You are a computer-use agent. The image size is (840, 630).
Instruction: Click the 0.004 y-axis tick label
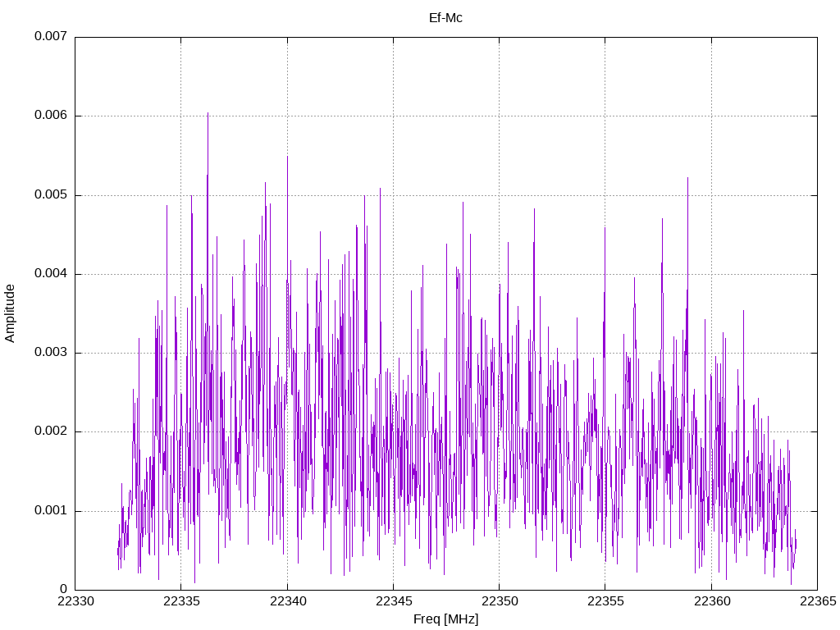tap(51, 274)
